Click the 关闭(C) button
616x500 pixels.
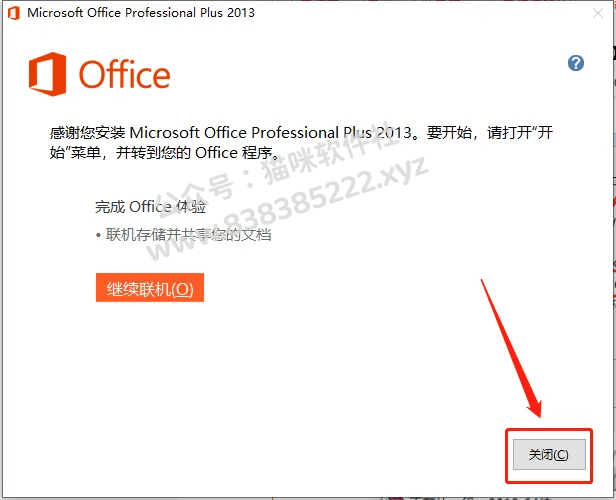[x=549, y=454]
